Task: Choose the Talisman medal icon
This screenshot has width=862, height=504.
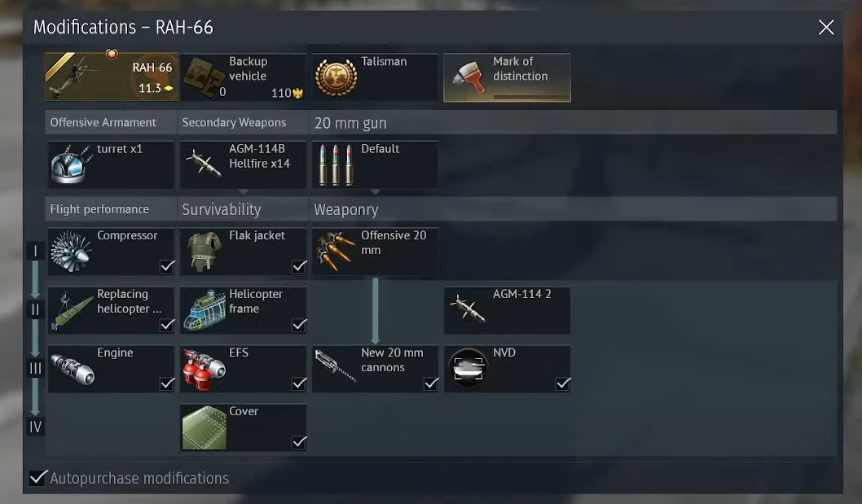Action: [336, 77]
